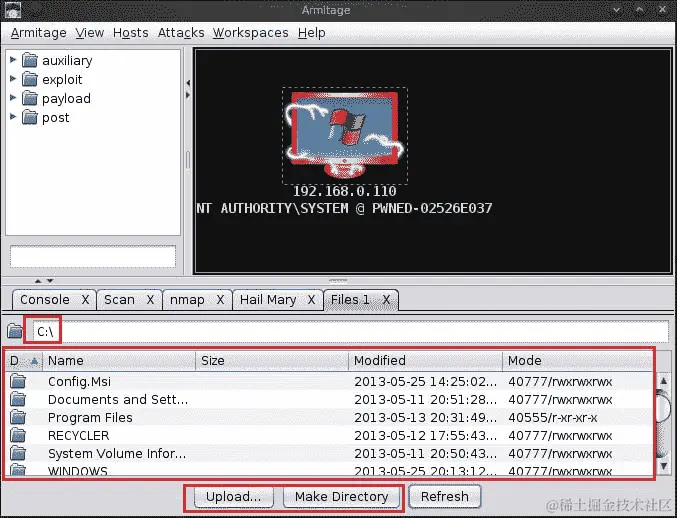This screenshot has height=518, width=677.
Task: Select the Program Files folder icon
Action: coord(18,418)
